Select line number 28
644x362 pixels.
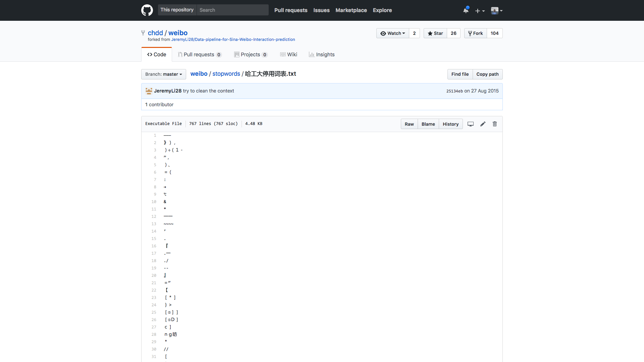pyautogui.click(x=154, y=335)
